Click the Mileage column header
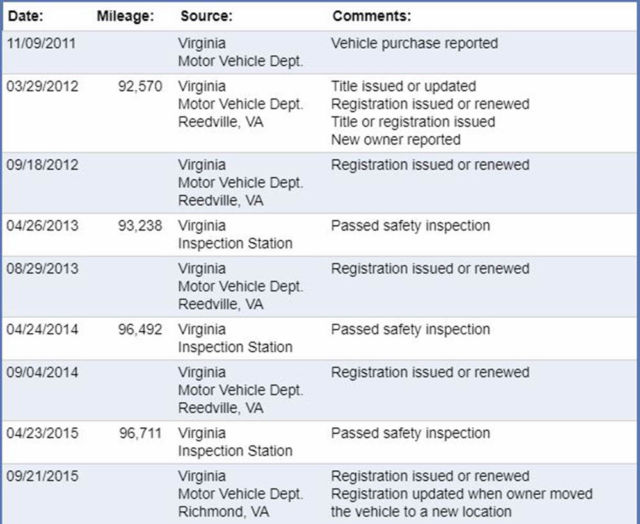This screenshot has width=640, height=524. pyautogui.click(x=125, y=17)
